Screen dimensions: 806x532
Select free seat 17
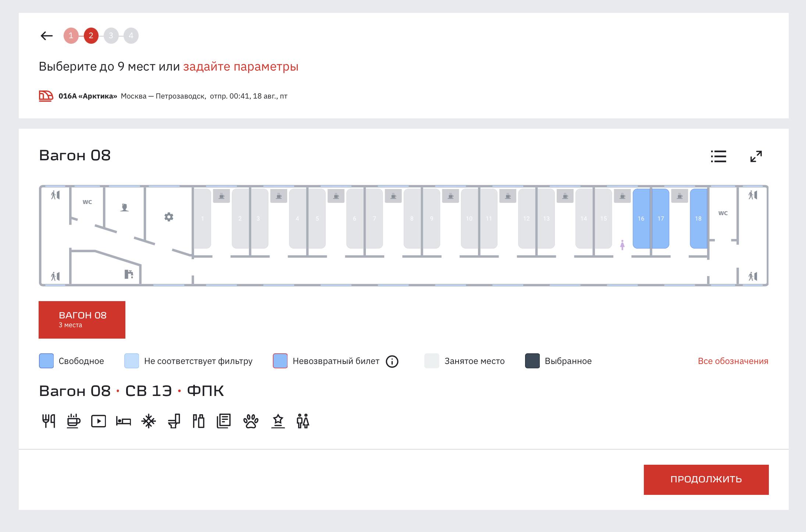point(661,218)
